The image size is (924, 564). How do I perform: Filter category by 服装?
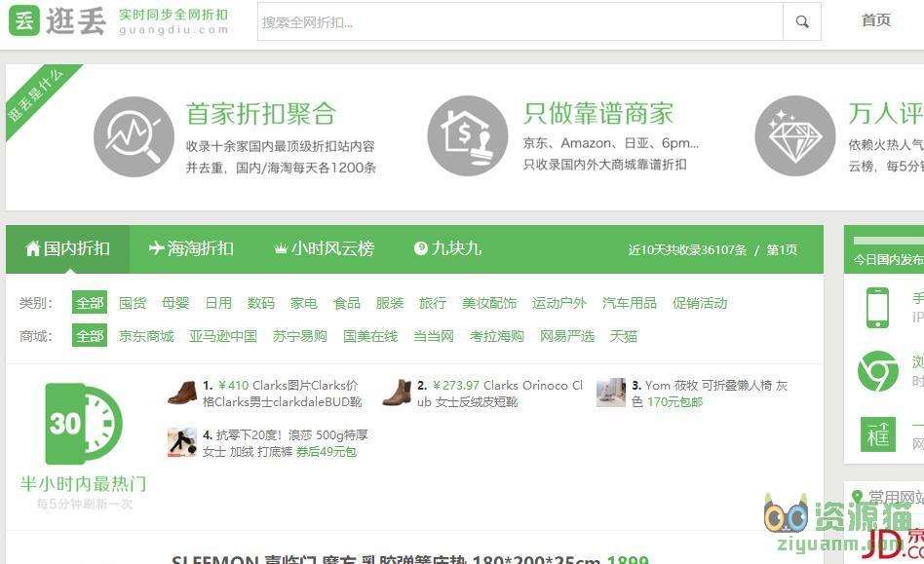(x=390, y=303)
